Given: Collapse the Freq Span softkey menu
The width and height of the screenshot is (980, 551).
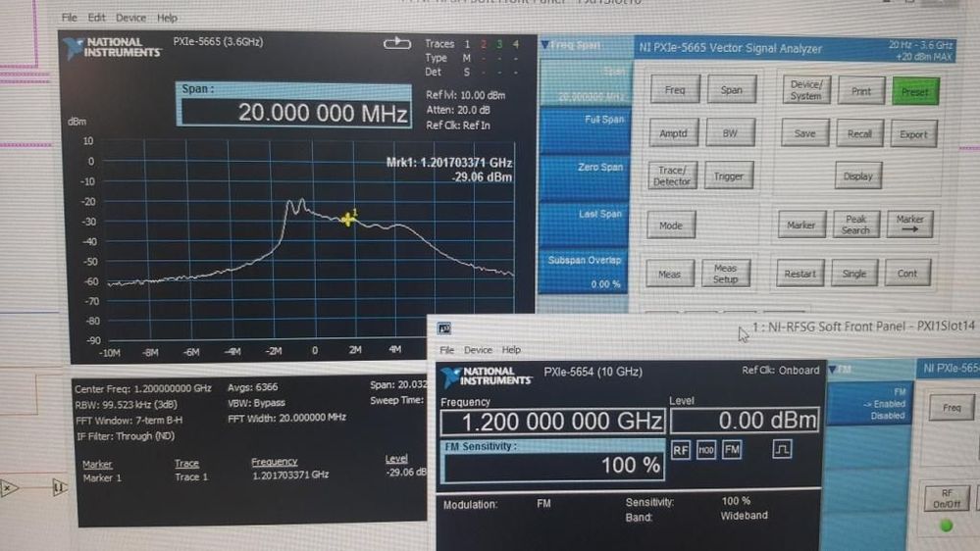Looking at the screenshot, I should click(x=545, y=45).
